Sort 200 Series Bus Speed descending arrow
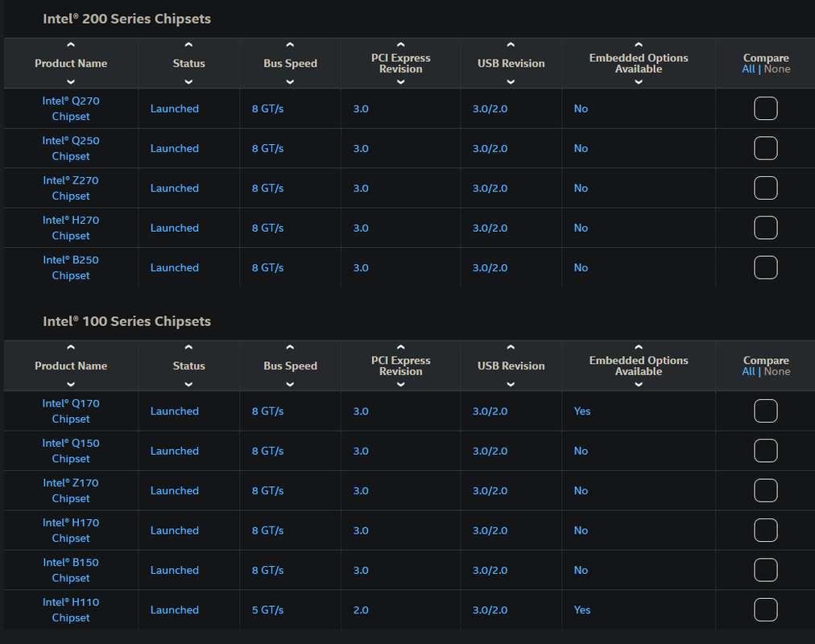The image size is (815, 644). point(290,81)
